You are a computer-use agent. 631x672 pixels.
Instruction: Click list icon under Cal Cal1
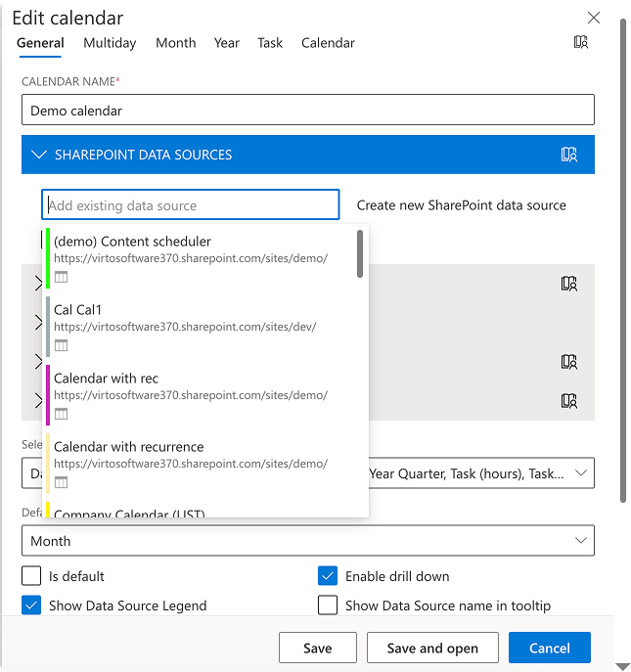click(x=61, y=345)
